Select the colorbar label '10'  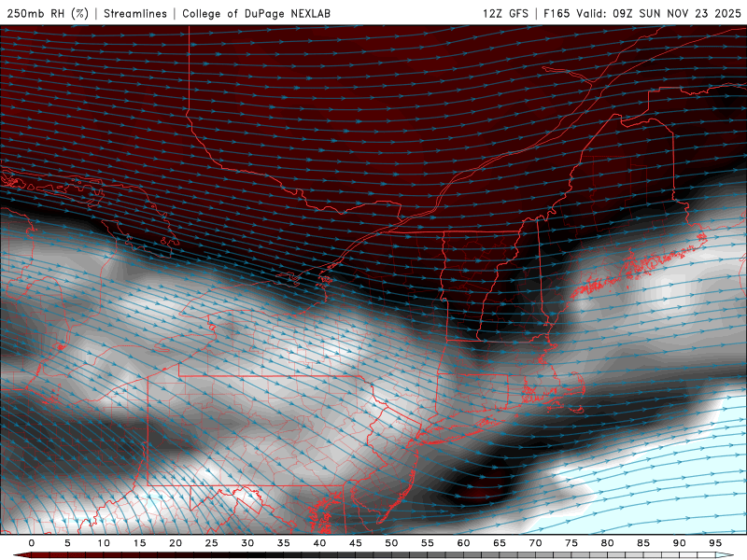104,543
